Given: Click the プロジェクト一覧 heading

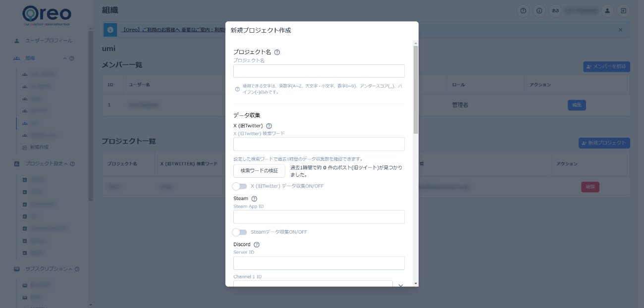Looking at the screenshot, I should [129, 141].
